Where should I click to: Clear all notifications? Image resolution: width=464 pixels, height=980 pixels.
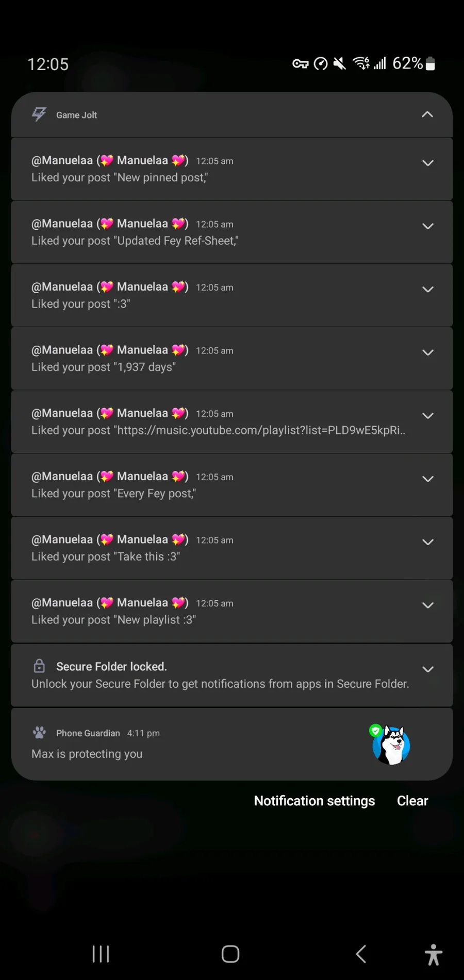tap(412, 801)
